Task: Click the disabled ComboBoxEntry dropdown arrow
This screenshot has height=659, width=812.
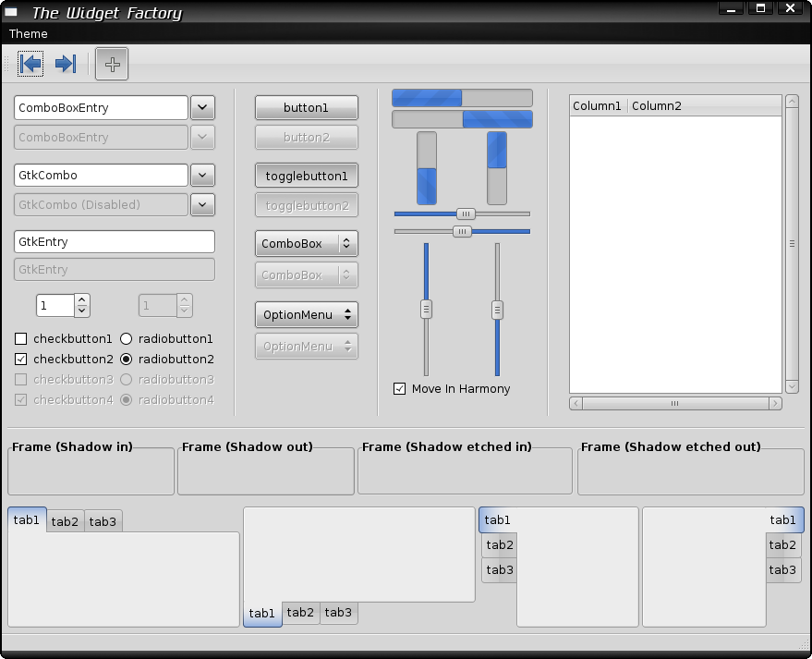Action: tap(202, 138)
